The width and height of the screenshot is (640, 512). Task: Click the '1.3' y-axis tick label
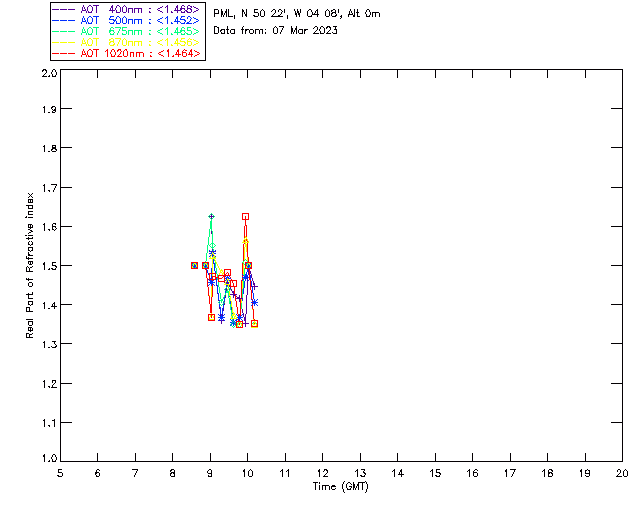coord(49,344)
